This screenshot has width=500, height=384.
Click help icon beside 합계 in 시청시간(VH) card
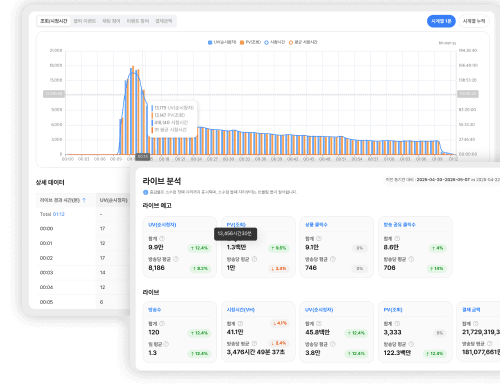(240, 324)
